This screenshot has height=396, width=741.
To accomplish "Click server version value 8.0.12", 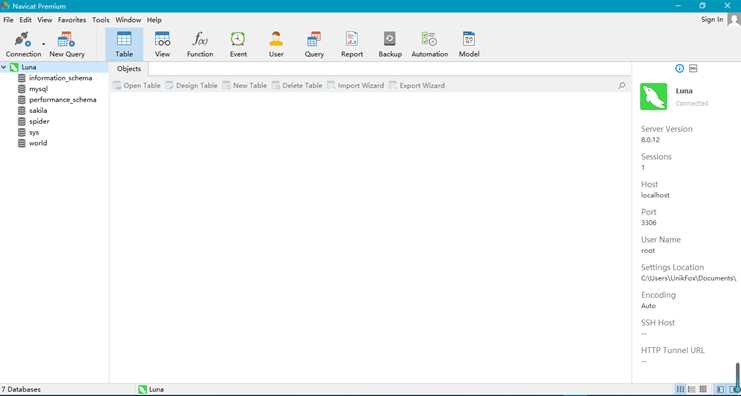I will [x=650, y=140].
